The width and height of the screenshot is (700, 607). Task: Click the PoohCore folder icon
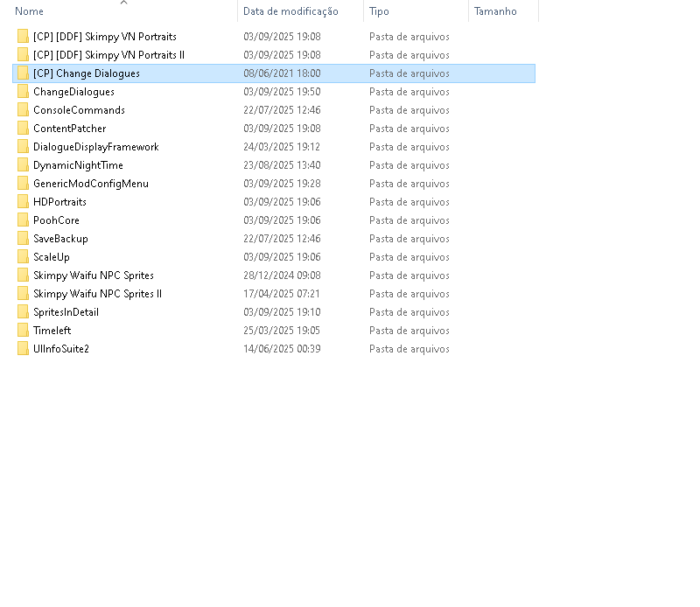[x=23, y=220]
